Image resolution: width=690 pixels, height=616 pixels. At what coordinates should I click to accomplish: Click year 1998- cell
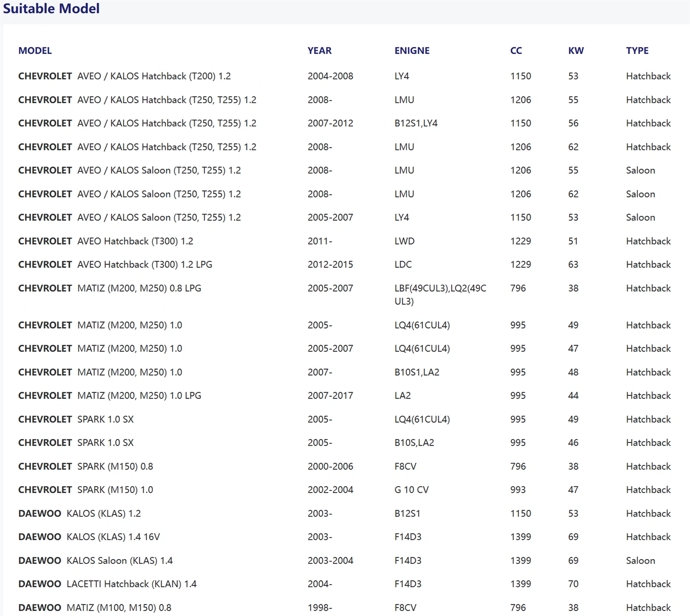[320, 607]
